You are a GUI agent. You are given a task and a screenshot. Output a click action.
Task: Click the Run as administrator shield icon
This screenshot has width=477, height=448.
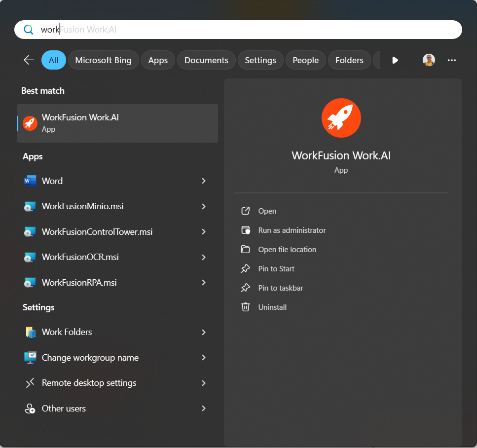(x=246, y=230)
